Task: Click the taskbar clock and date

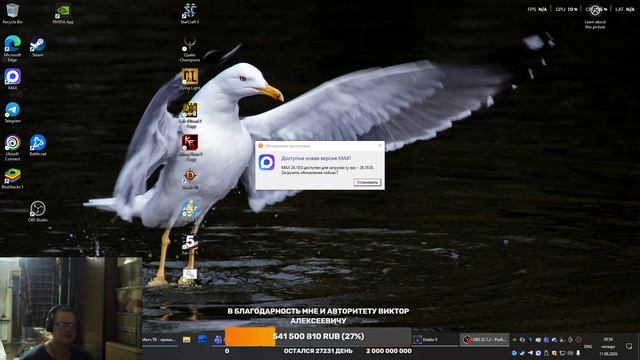Action: click(x=608, y=346)
